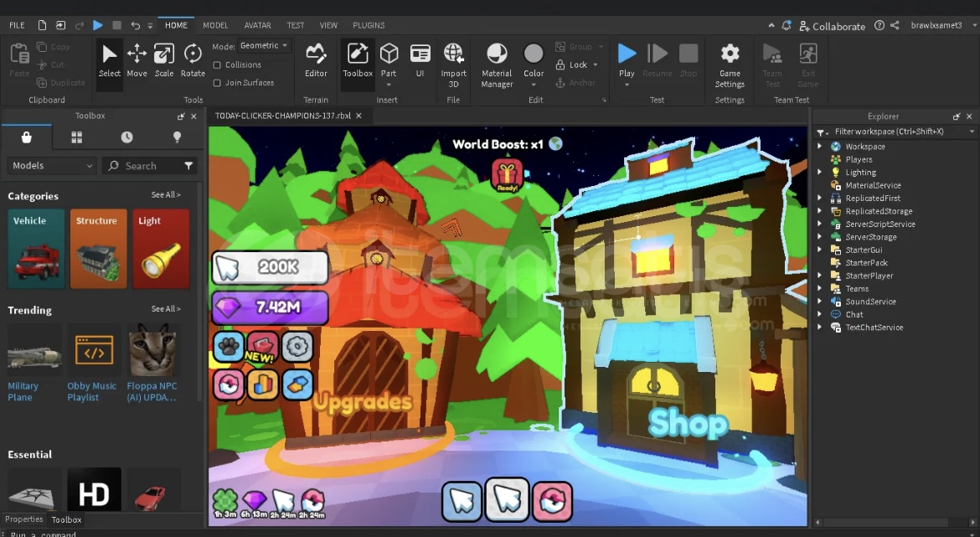Click the Toolbox search filter icon
This screenshot has height=537, width=980.
coord(188,166)
